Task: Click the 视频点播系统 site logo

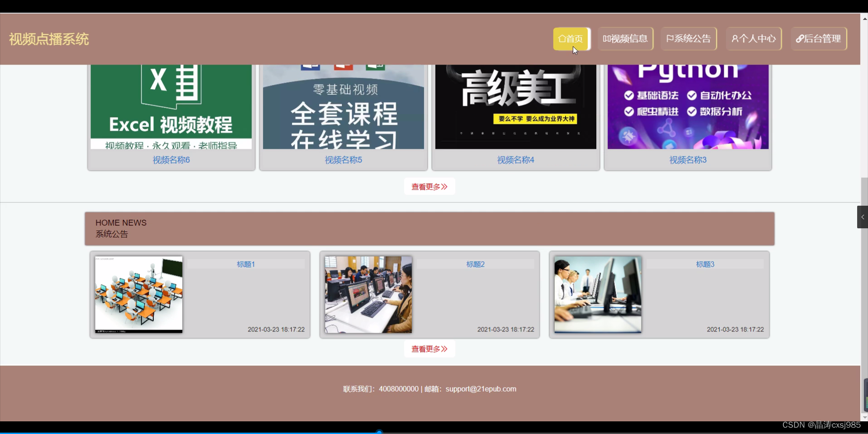Action: tap(48, 39)
